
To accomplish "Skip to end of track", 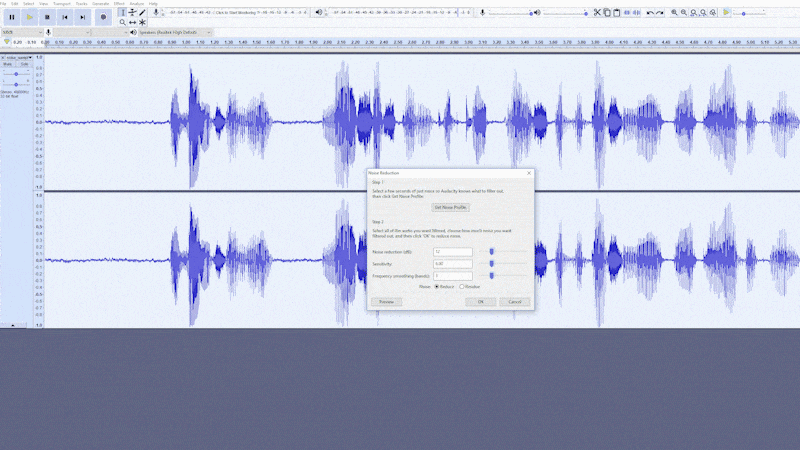I will (83, 17).
